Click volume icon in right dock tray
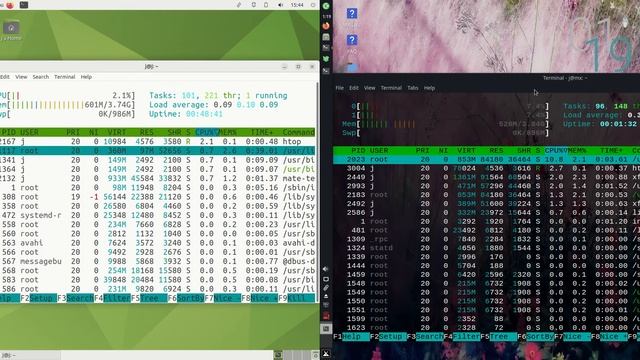 (326, 269)
